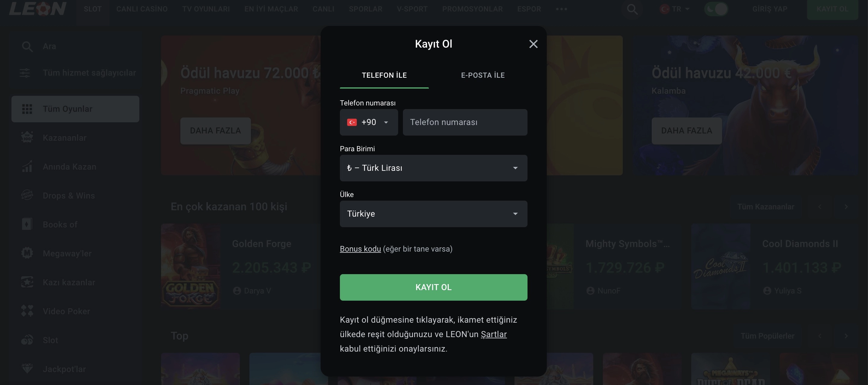Open Drops & Wins sidebar icon
The width and height of the screenshot is (868, 385).
coord(27,196)
